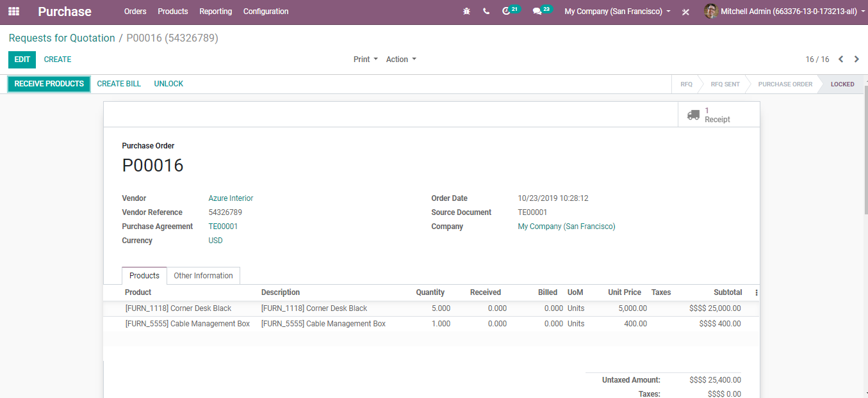Click the P00016 order heading
This screenshot has height=398, width=868.
152,166
